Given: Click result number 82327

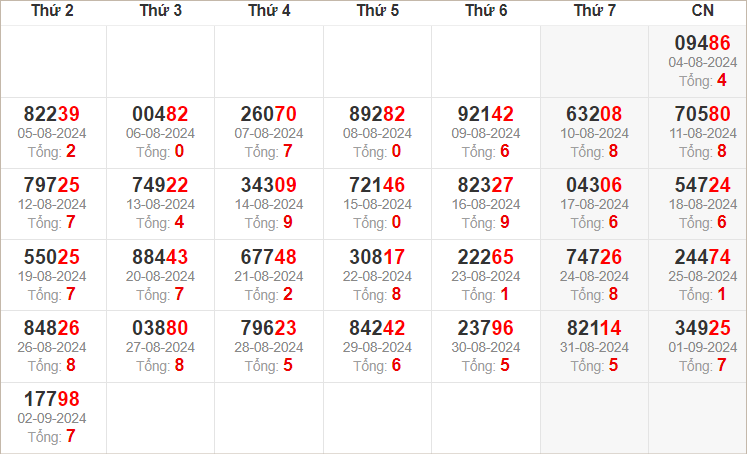Looking at the screenshot, I should [486, 185].
